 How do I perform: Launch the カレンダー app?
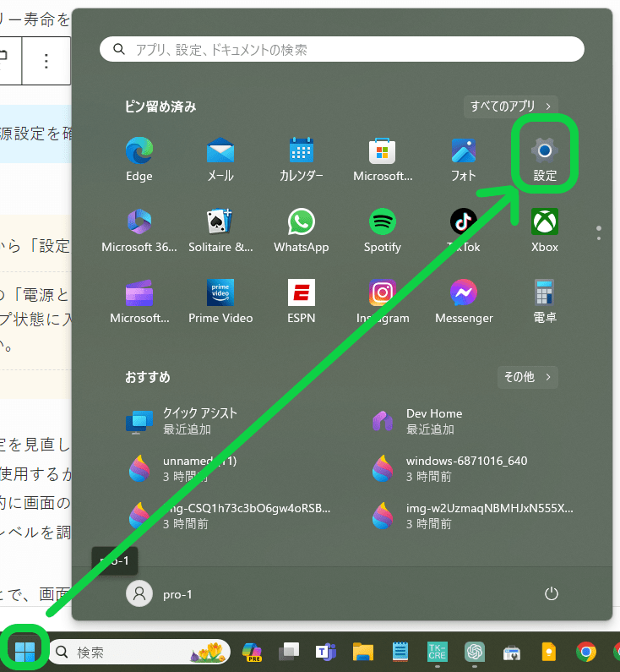301,160
